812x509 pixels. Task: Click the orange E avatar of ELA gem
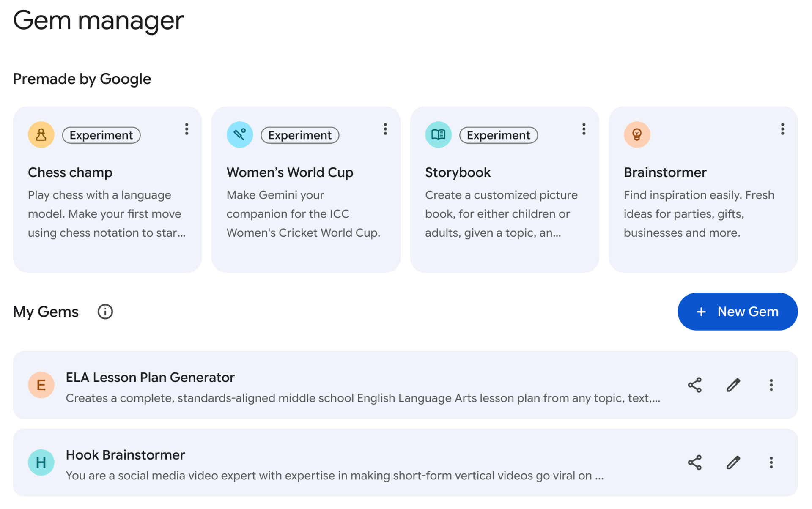pos(41,385)
